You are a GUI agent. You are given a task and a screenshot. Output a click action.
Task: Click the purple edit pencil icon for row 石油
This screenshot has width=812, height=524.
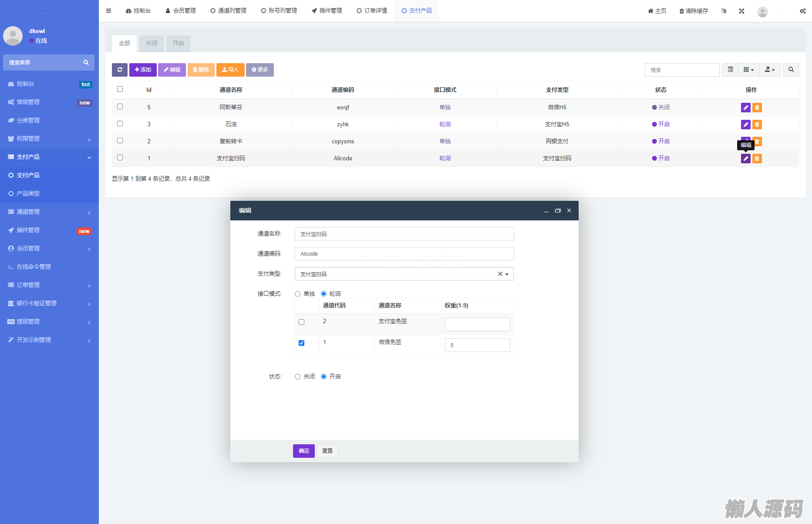745,125
